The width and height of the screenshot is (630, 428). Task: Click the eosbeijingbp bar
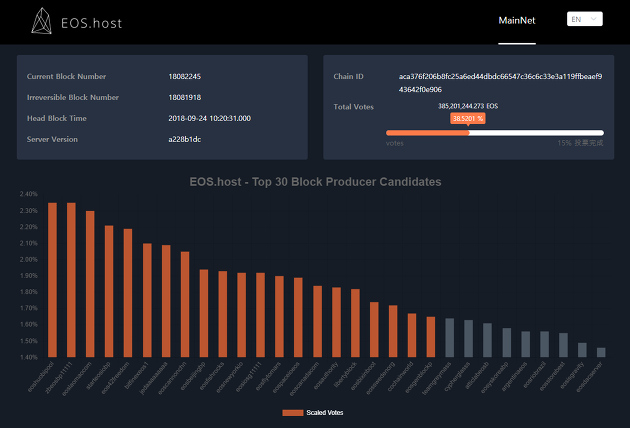coord(204,313)
